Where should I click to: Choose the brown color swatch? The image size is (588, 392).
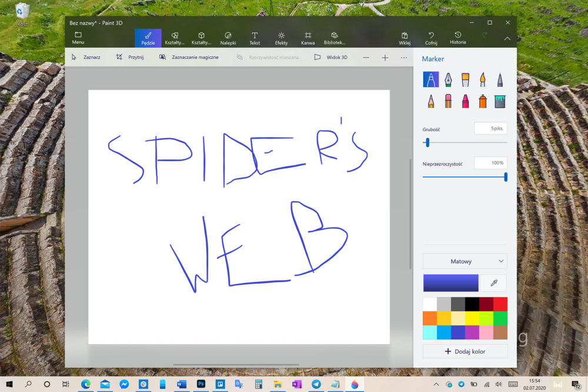coord(500,333)
